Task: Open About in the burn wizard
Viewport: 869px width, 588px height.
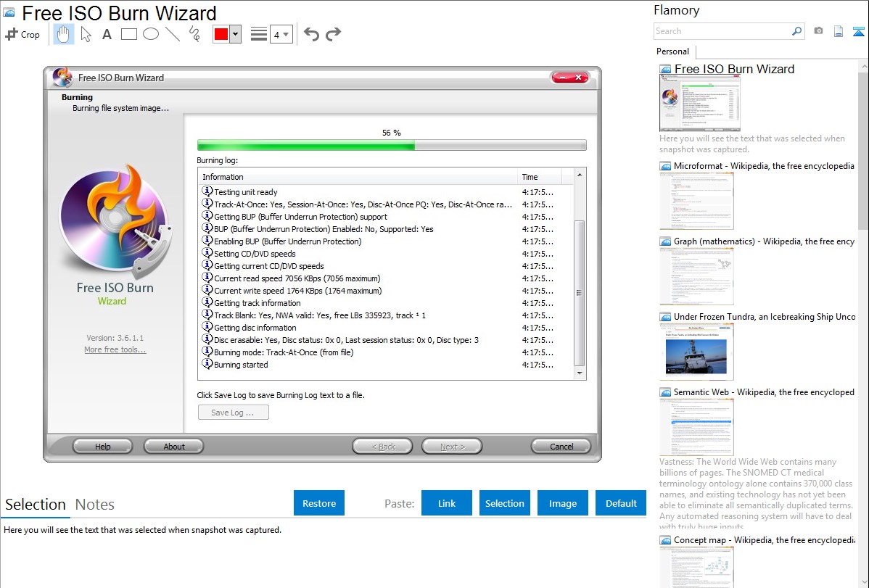Action: (x=174, y=446)
